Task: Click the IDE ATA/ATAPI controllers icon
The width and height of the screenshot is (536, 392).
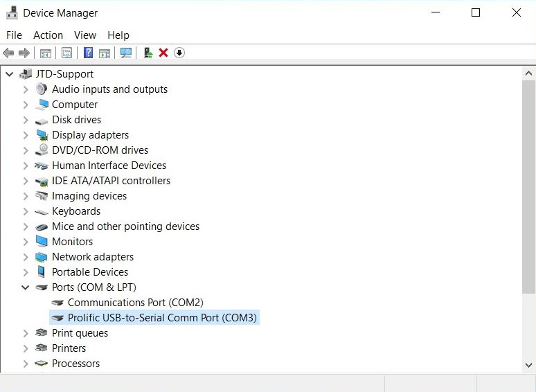Action: [42, 181]
